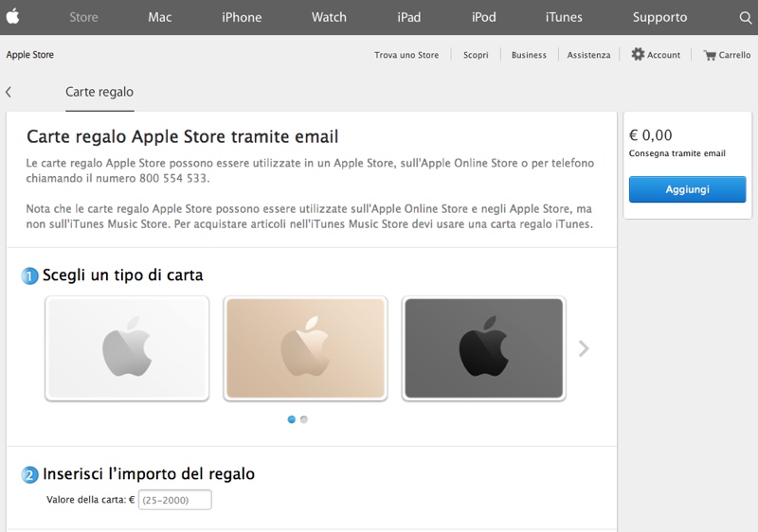Screen dimensions: 758x532
Task: Go back using the left chevron
Action: [9, 92]
